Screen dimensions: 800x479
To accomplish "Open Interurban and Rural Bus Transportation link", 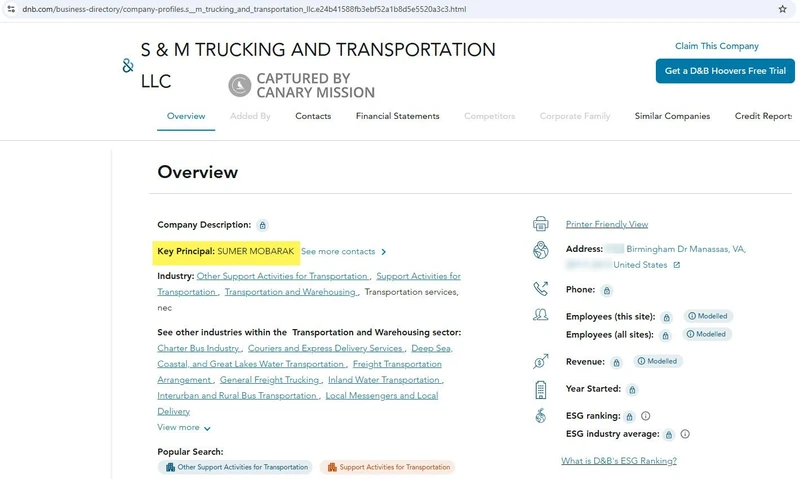I will pyautogui.click(x=237, y=395).
